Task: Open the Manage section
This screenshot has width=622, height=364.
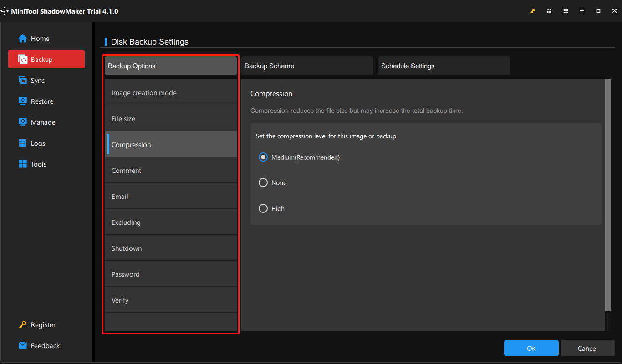Action: coord(41,122)
